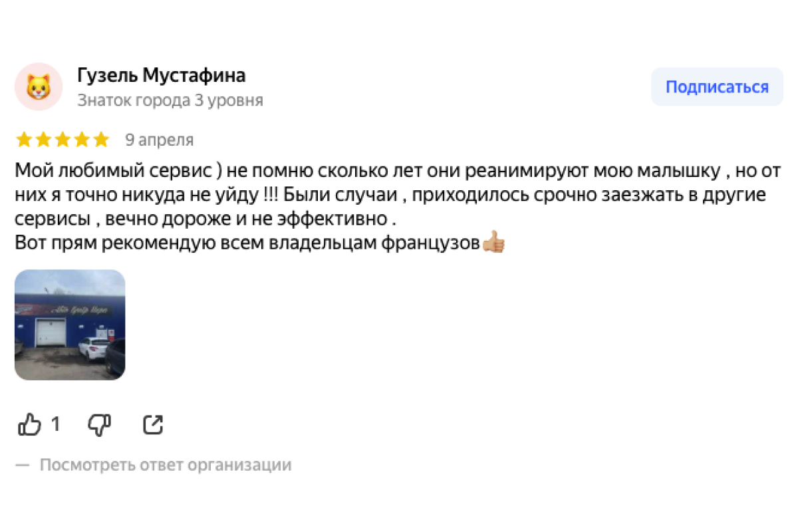Click the first yellow rating star
The width and height of the screenshot is (798, 532).
pyautogui.click(x=24, y=140)
